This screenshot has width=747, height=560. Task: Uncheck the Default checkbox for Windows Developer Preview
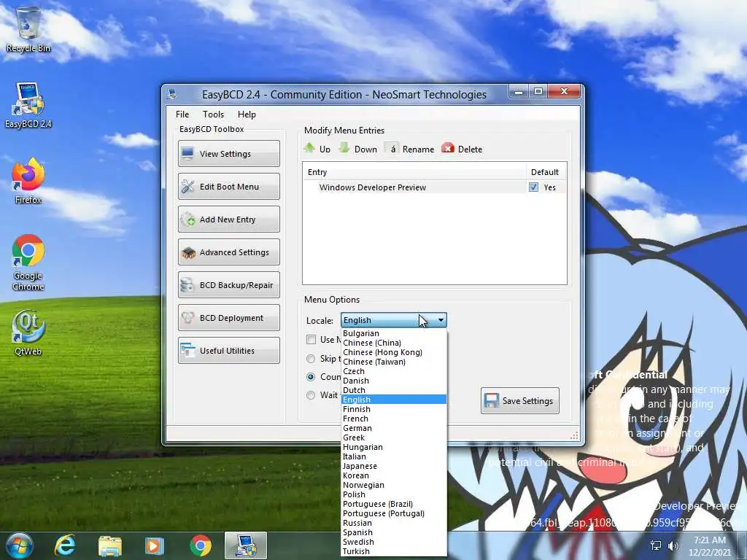(x=533, y=187)
